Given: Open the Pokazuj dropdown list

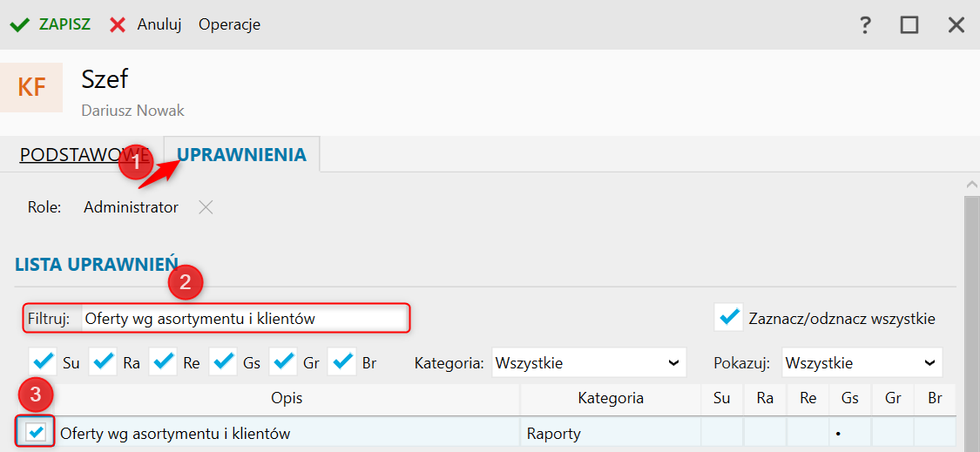Looking at the screenshot, I should 861,362.
